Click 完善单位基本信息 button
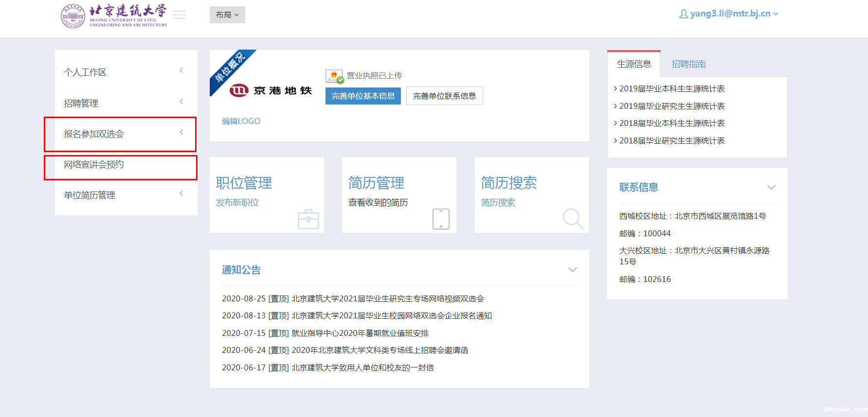 click(x=363, y=96)
